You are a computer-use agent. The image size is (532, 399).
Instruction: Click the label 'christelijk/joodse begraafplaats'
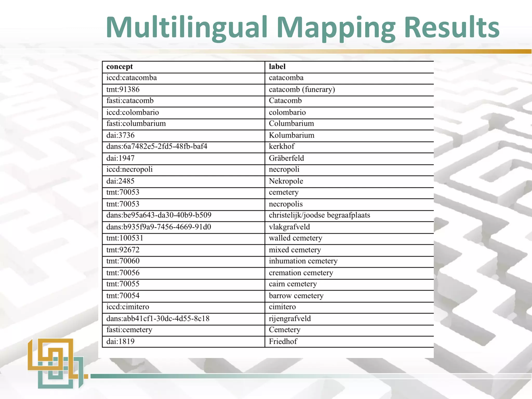tap(319, 215)
